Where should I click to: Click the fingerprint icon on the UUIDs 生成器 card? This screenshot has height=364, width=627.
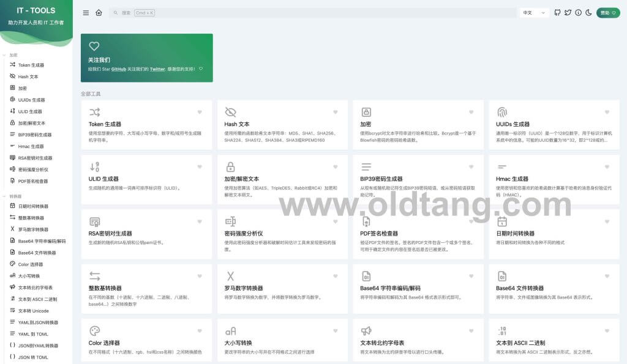click(x=502, y=112)
